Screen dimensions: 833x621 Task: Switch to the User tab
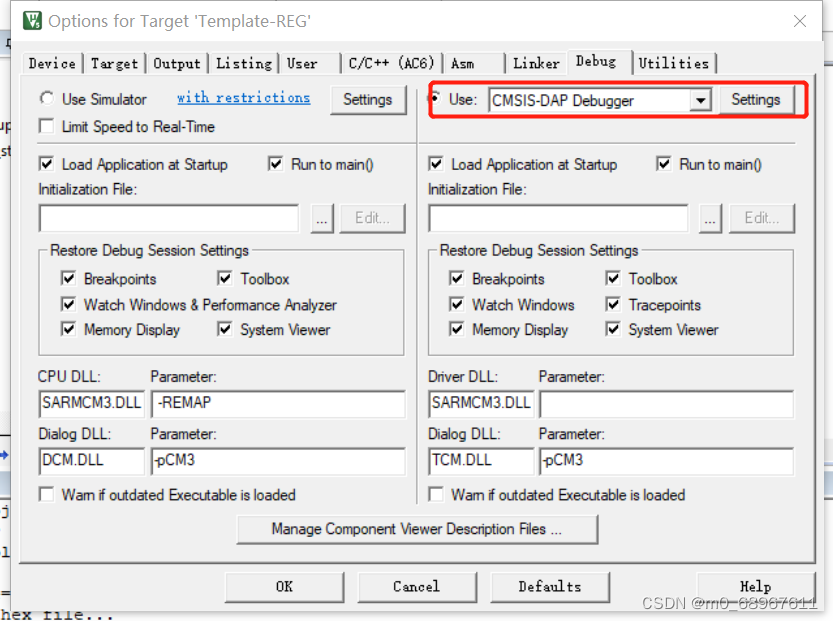310,63
